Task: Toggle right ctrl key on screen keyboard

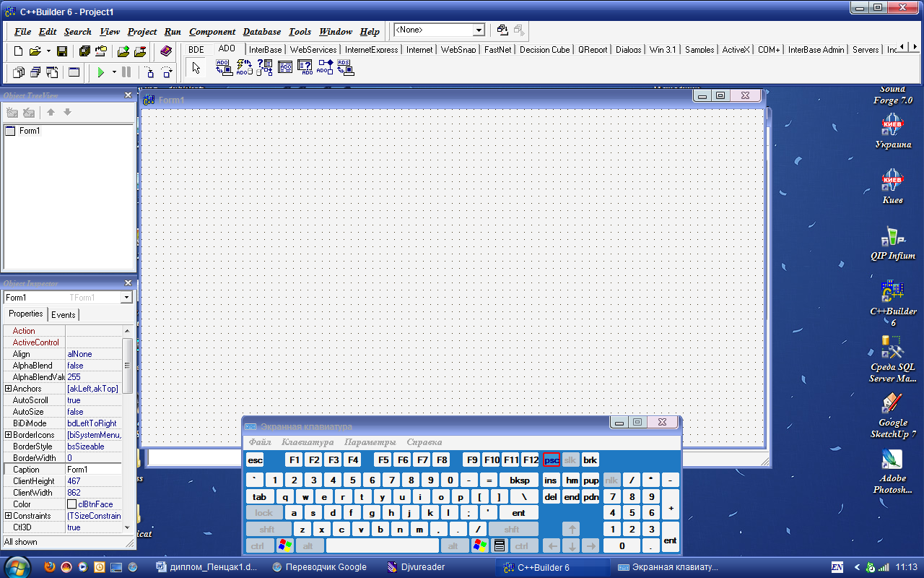Action: [523, 546]
